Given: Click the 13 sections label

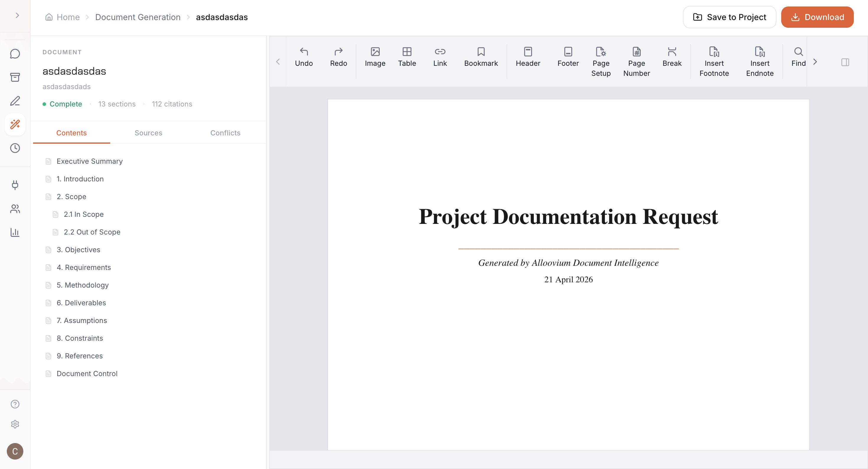Looking at the screenshot, I should coord(117,104).
